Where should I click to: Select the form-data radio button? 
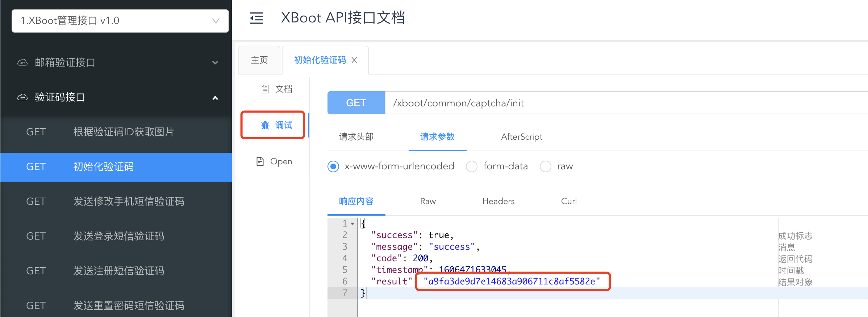click(x=472, y=166)
